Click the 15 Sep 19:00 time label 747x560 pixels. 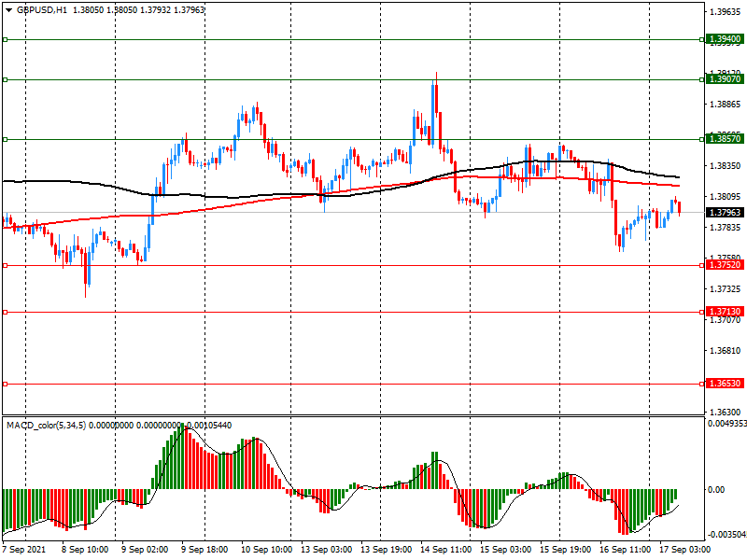[x=566, y=550]
